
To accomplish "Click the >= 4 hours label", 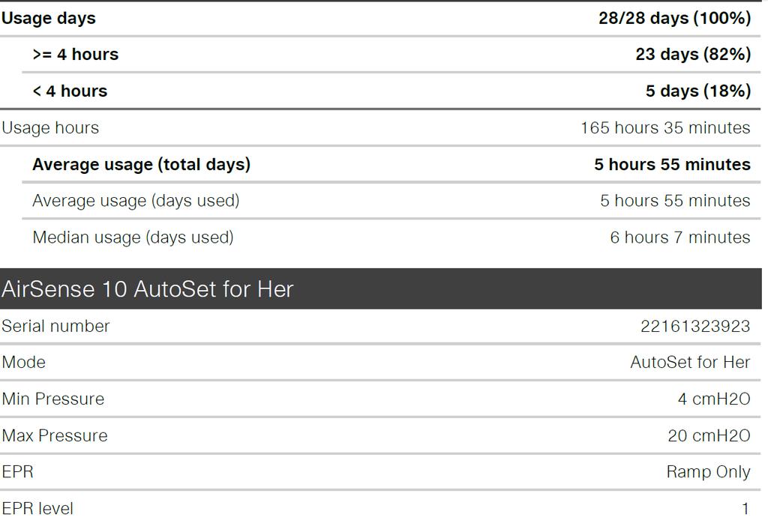I will tap(76, 55).
